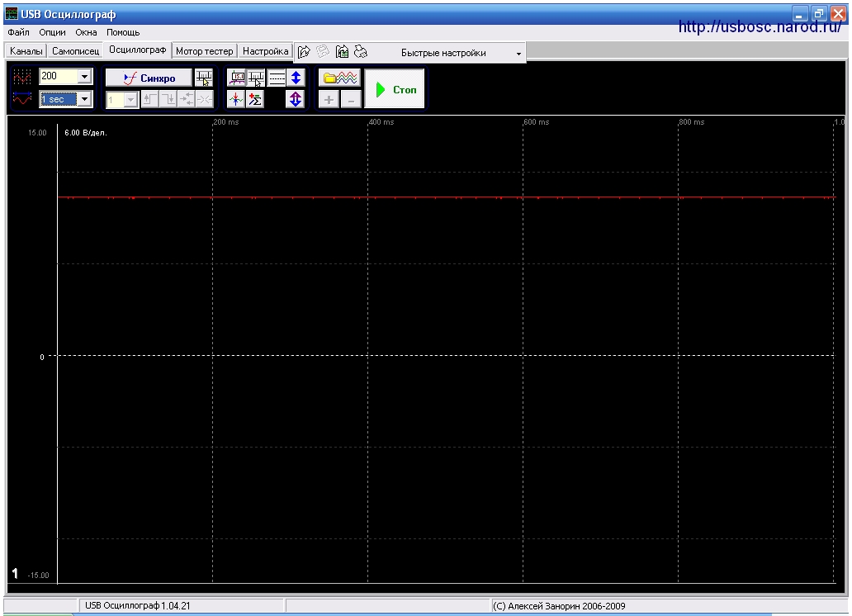Viewport: 852px width, 616px height.
Task: Click the print icon in the quick toolbar
Action: tap(361, 52)
